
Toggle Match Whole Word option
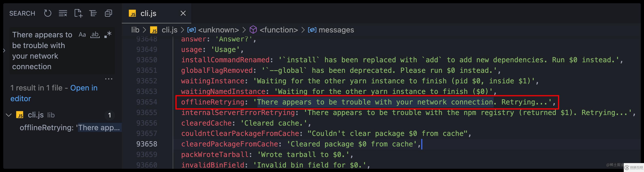coord(95,34)
